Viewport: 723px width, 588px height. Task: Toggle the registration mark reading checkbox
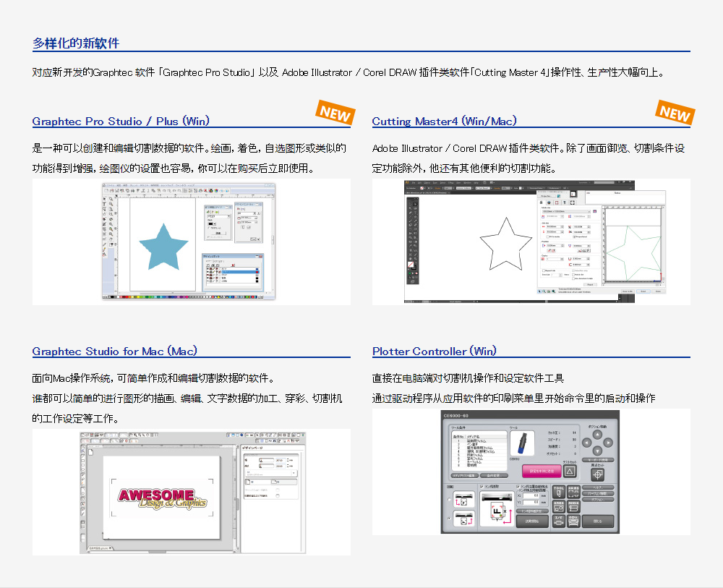pos(482,487)
